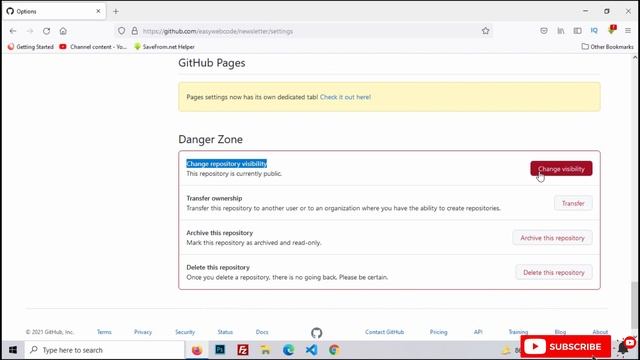Open SaveFrom.net Helper bookmark
This screenshot has width=640, height=360.
tap(164, 47)
